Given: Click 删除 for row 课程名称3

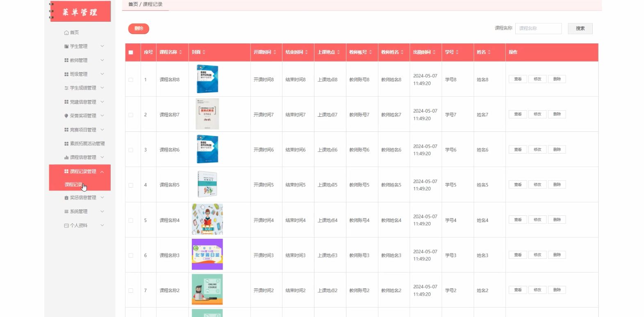Looking at the screenshot, I should (x=557, y=255).
